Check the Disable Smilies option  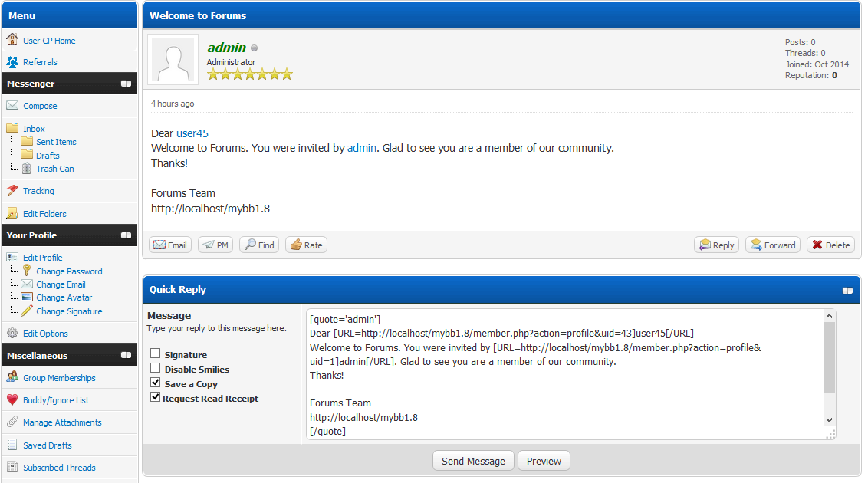[156, 369]
